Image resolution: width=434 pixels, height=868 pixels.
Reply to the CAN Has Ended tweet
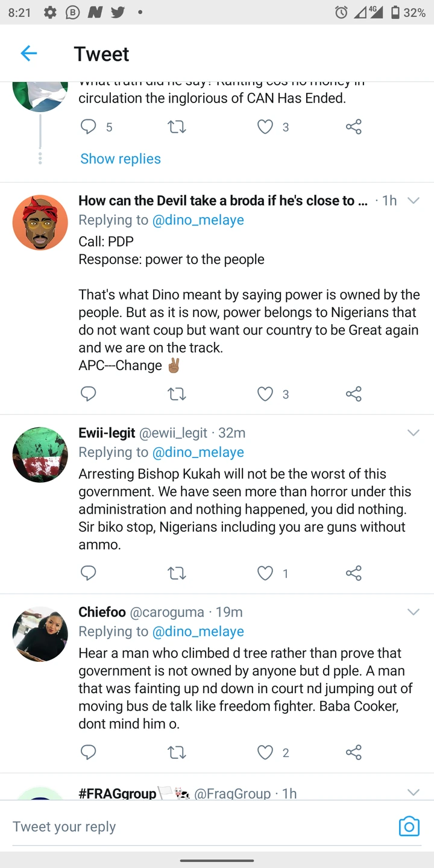click(89, 127)
